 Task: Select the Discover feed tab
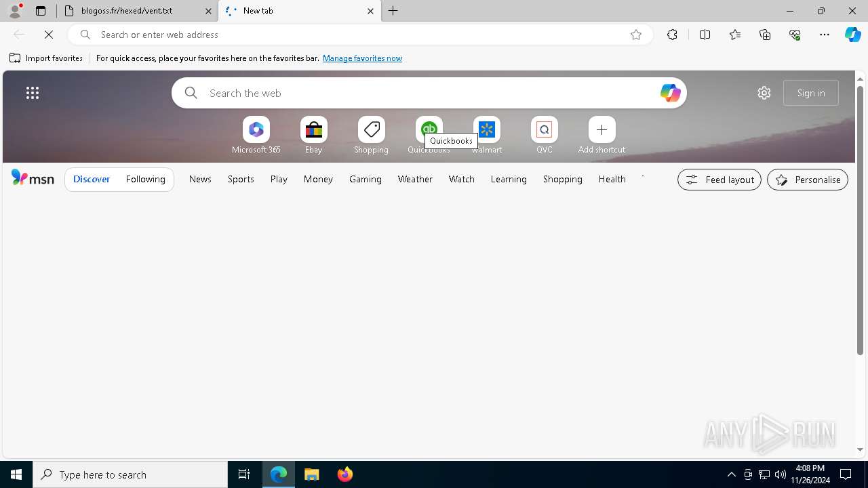pos(92,179)
